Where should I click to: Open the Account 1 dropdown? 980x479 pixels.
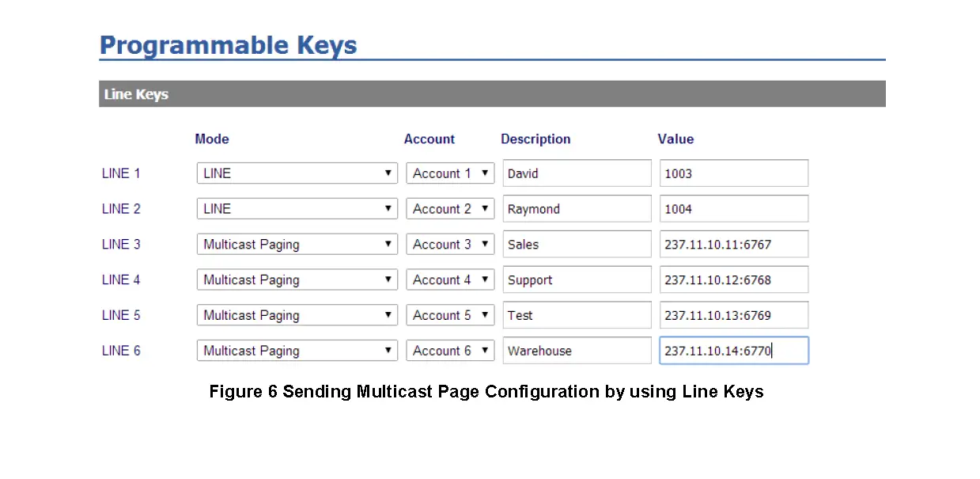point(449,173)
